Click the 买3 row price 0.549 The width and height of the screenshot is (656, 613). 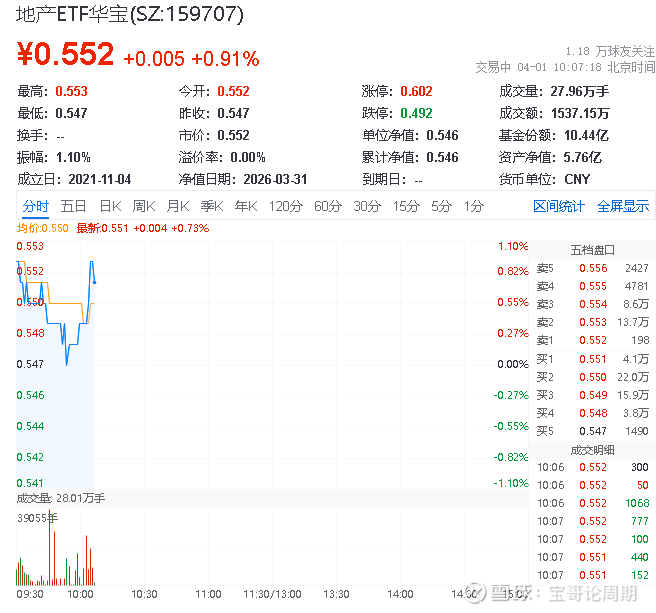[593, 395]
